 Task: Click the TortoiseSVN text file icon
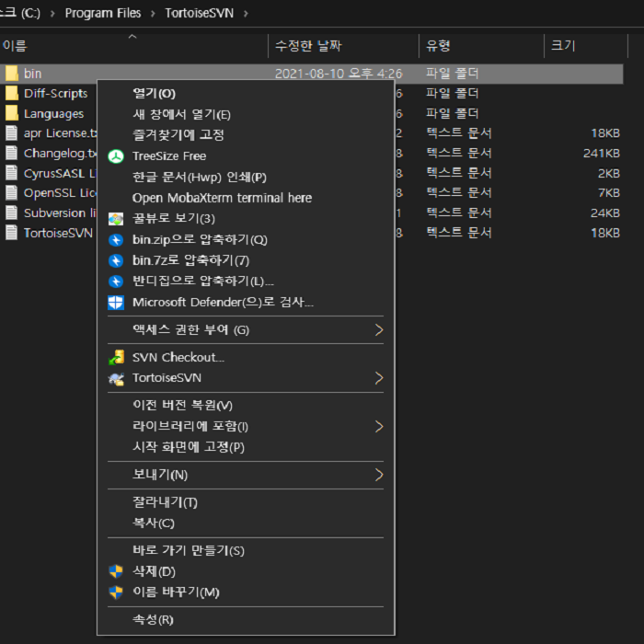11,233
